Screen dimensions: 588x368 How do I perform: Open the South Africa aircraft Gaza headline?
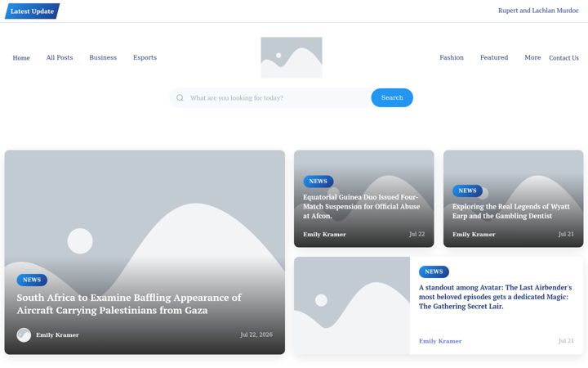[129, 303]
